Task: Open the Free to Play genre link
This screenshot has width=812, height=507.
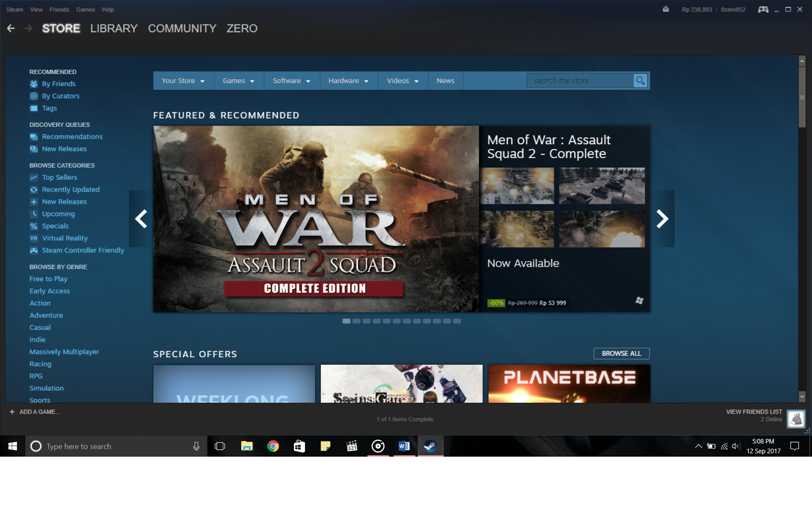Action: pyautogui.click(x=48, y=279)
